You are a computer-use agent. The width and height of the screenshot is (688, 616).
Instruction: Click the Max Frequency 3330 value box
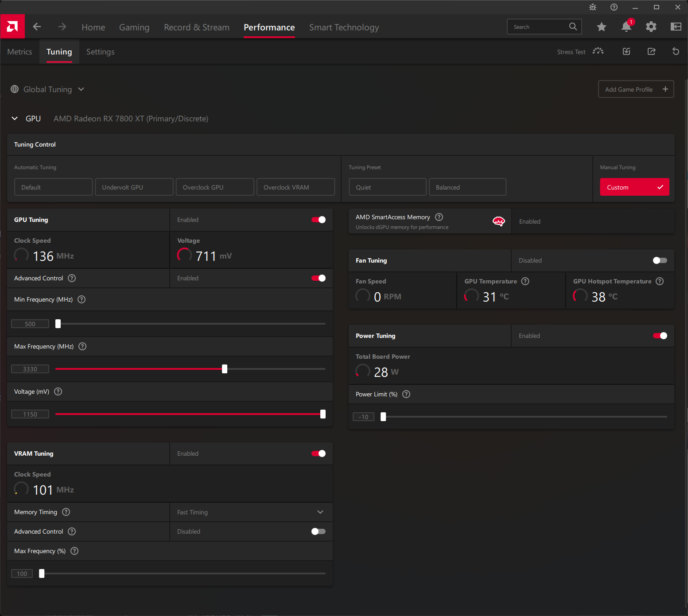[x=30, y=369]
